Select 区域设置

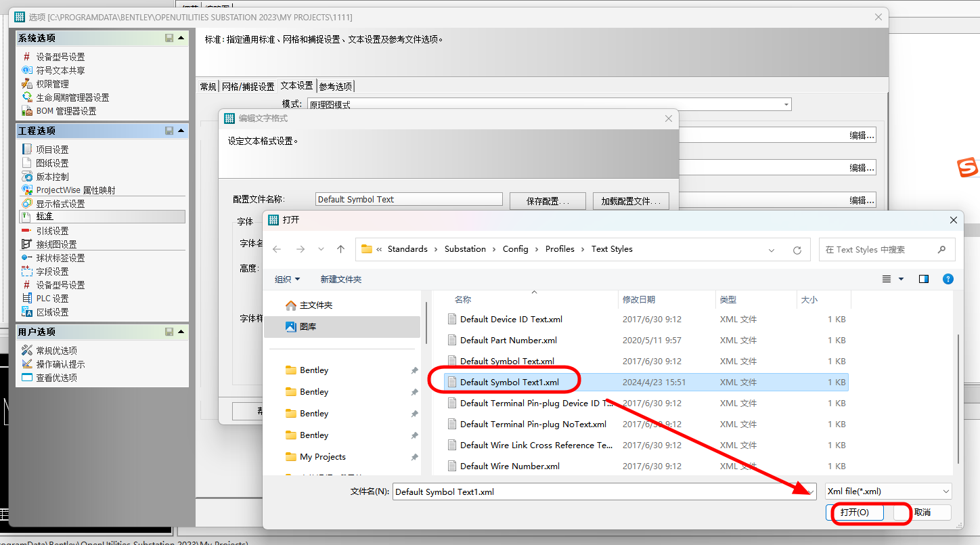[52, 312]
